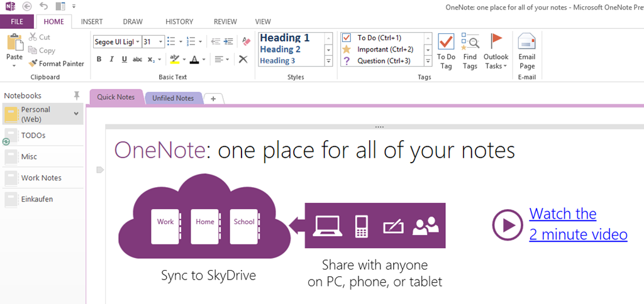Toggle Strikethrough formatting
Screen dimensions: 644x304
coord(138,60)
